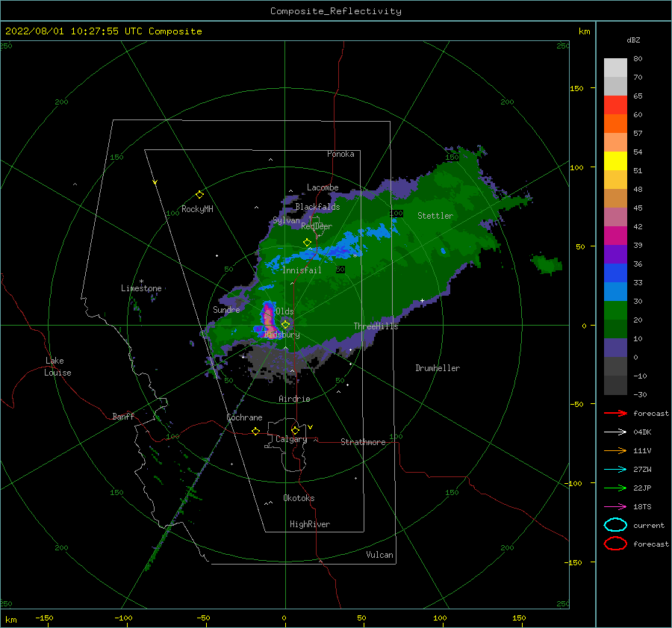672x628 pixels.
Task: Pick the 60 dBZ red swatch
Action: (615, 105)
